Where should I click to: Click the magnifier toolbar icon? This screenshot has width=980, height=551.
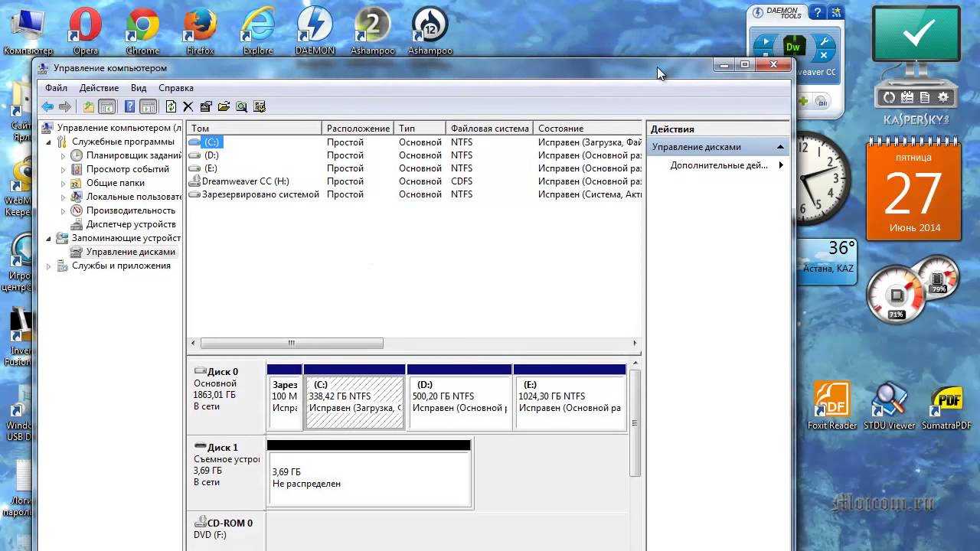242,107
